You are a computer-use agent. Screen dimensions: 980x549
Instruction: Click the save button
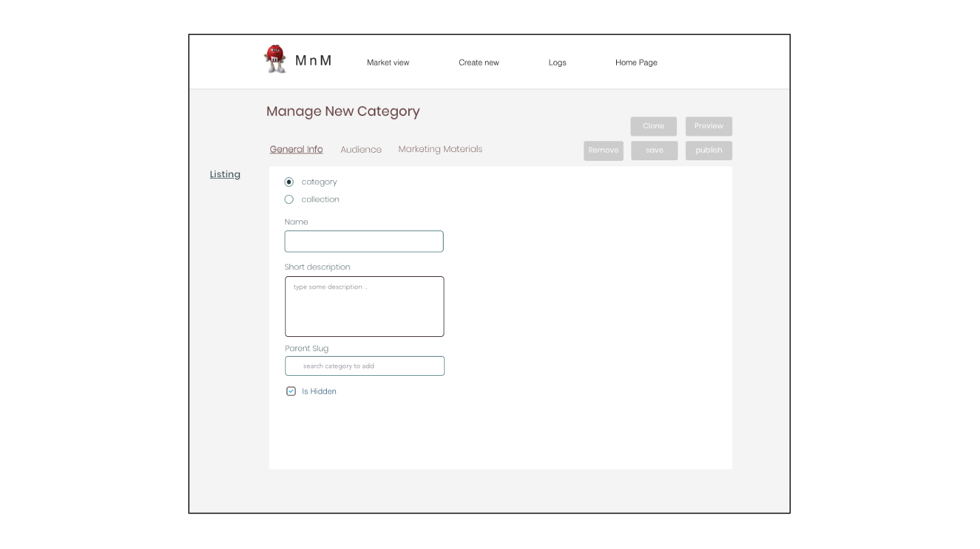click(654, 151)
